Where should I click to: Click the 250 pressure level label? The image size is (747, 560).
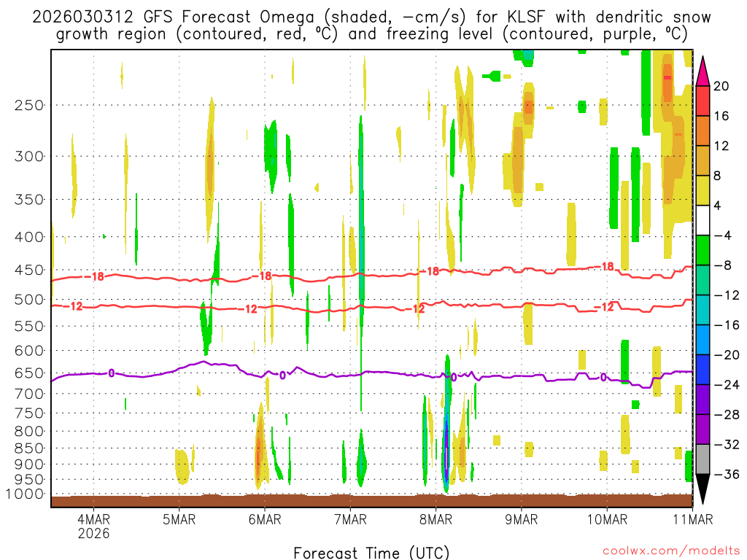click(x=29, y=105)
